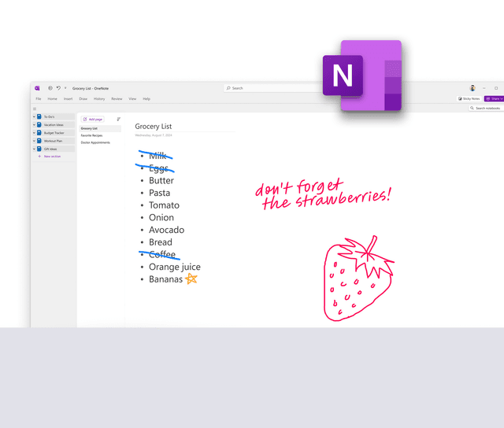Click the Butter list item
The width and height of the screenshot is (504, 428).
tap(161, 180)
